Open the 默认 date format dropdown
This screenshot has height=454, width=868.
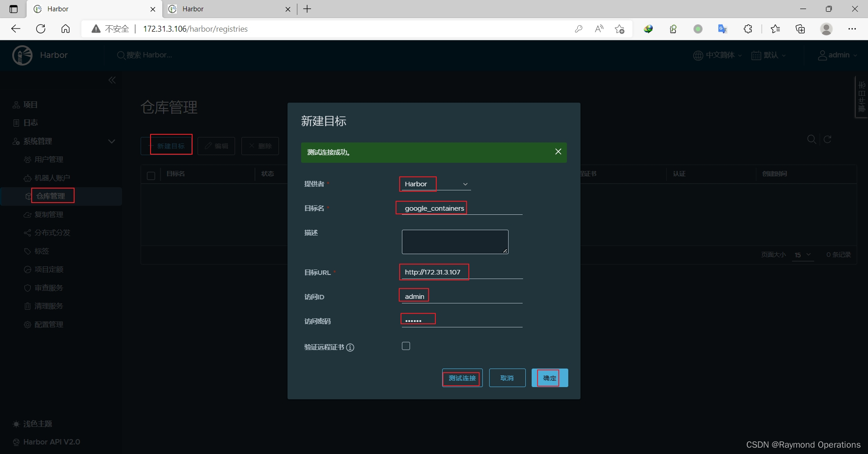point(769,55)
